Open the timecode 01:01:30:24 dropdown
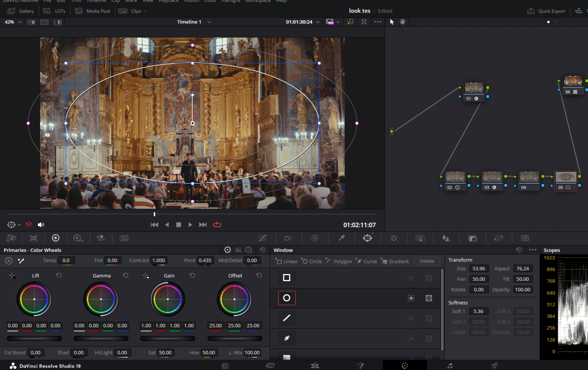Screen dimensions: 588x370 [318, 22]
